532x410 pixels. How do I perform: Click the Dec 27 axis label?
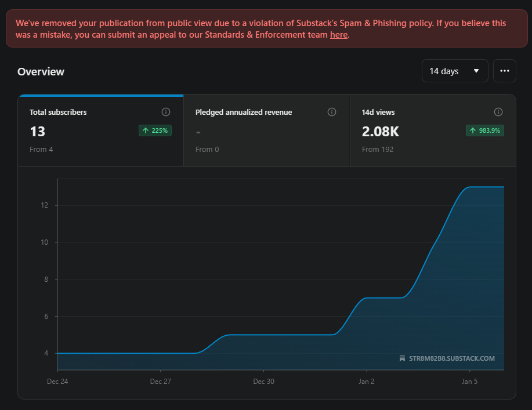[161, 382]
